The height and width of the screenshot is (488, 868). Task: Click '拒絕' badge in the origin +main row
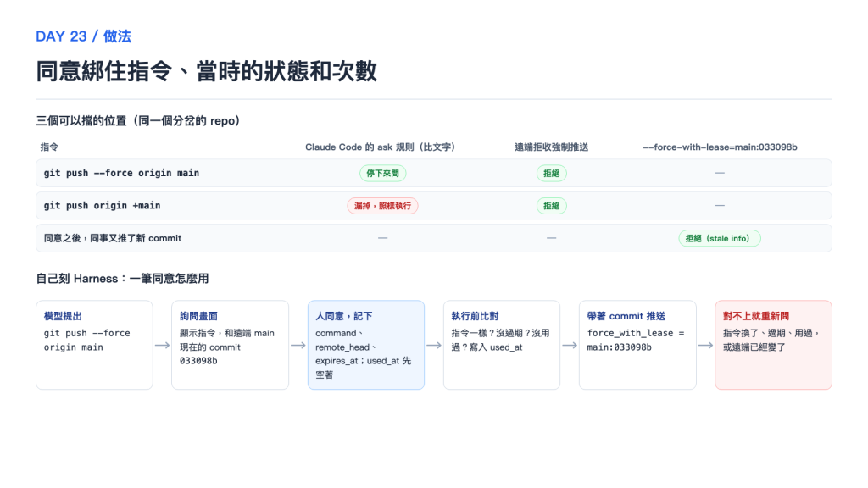pyautogui.click(x=551, y=206)
